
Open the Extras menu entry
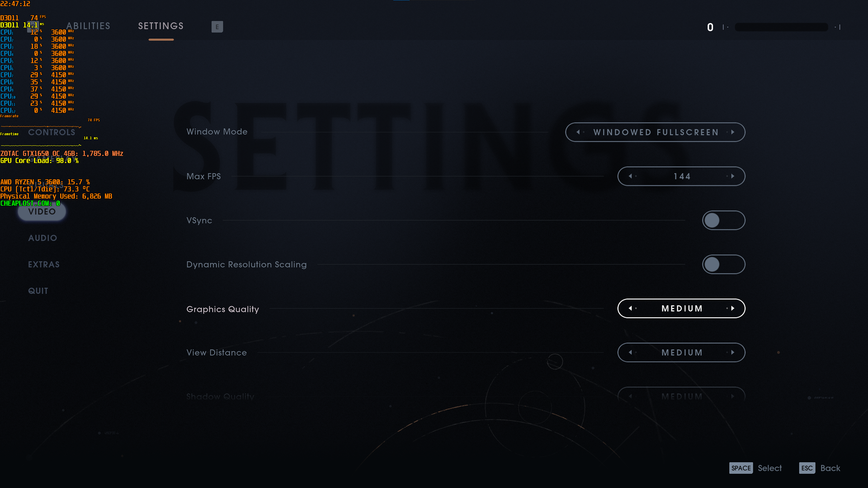[x=44, y=264]
